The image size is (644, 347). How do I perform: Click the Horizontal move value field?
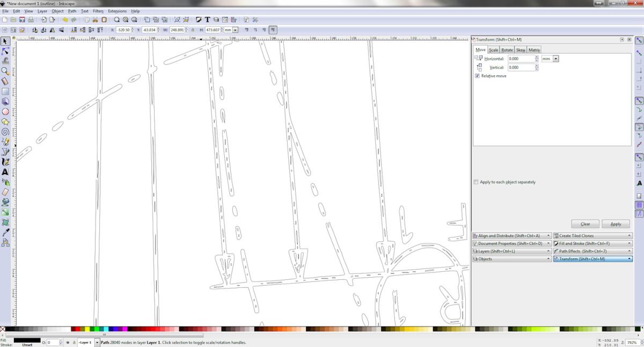click(x=521, y=59)
